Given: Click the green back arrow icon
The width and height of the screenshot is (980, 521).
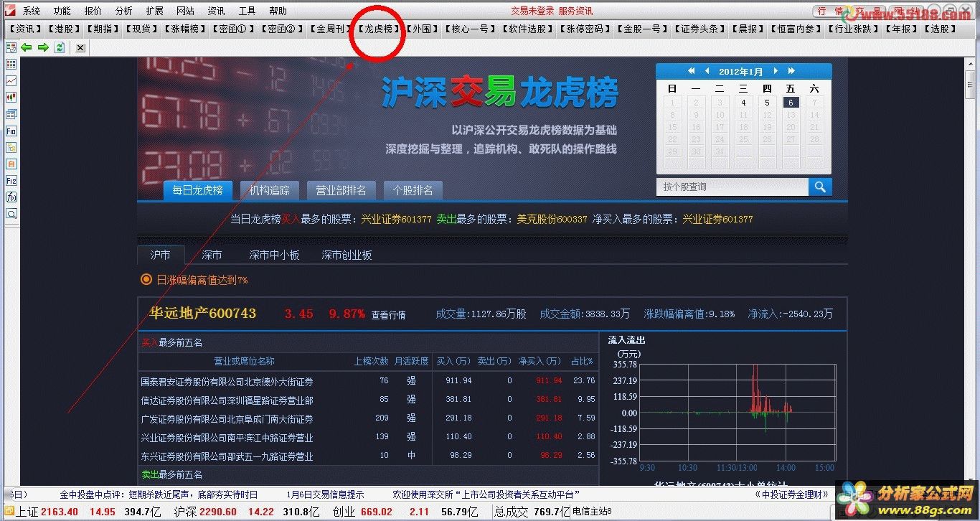Looking at the screenshot, I should click(x=27, y=47).
